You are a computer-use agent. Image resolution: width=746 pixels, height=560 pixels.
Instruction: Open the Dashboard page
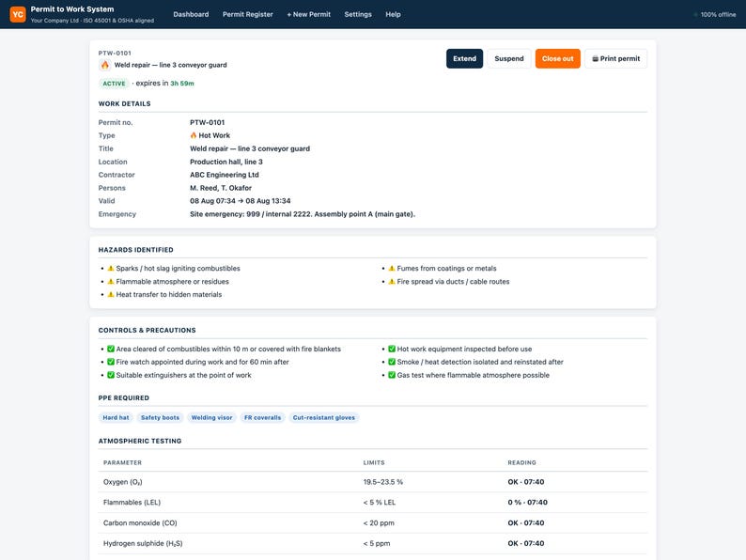[191, 14]
